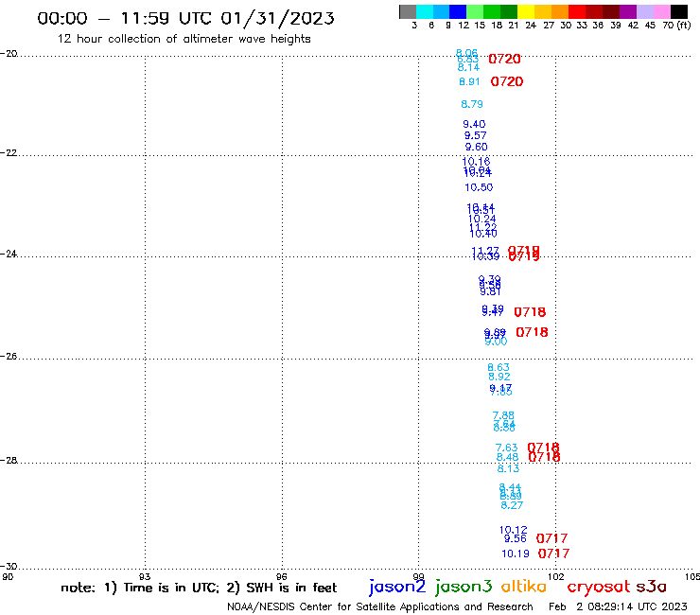Click the '0720' time label beside 8.91
The image size is (700, 615).
507,81
